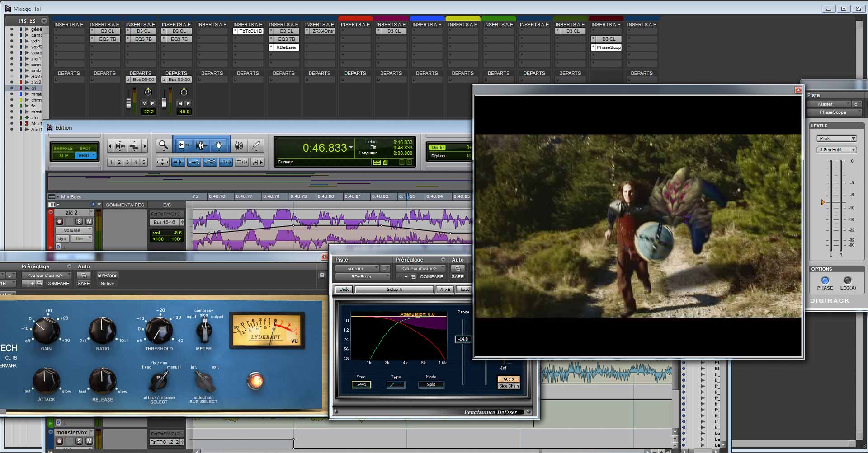Select the Side Chain option in RDeEsser
The height and width of the screenshot is (453, 868).
[x=509, y=386]
